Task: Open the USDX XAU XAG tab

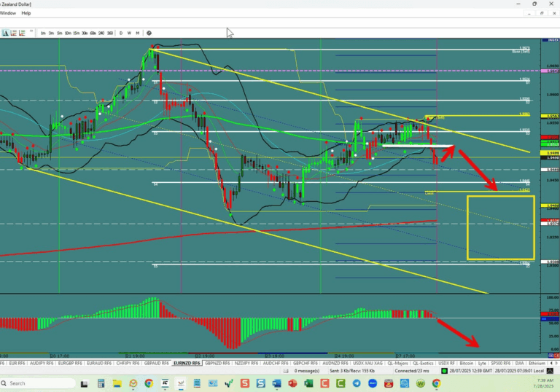Action: click(367, 363)
